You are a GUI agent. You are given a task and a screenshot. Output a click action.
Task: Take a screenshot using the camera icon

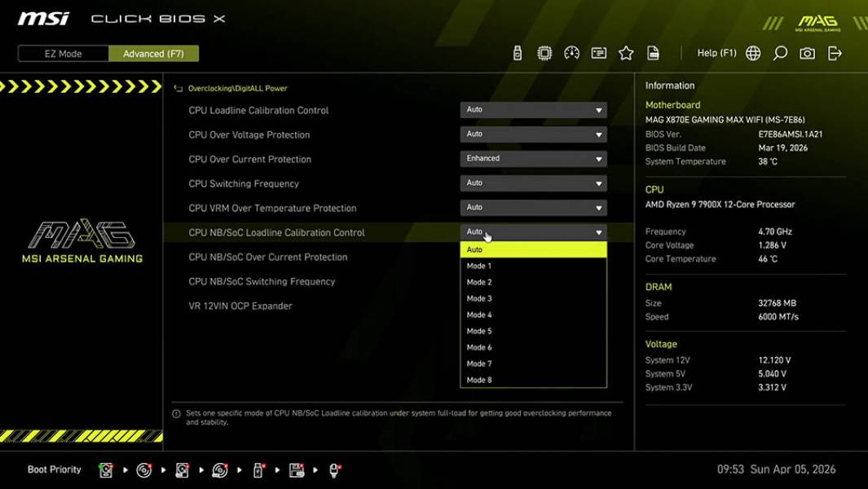pos(807,52)
